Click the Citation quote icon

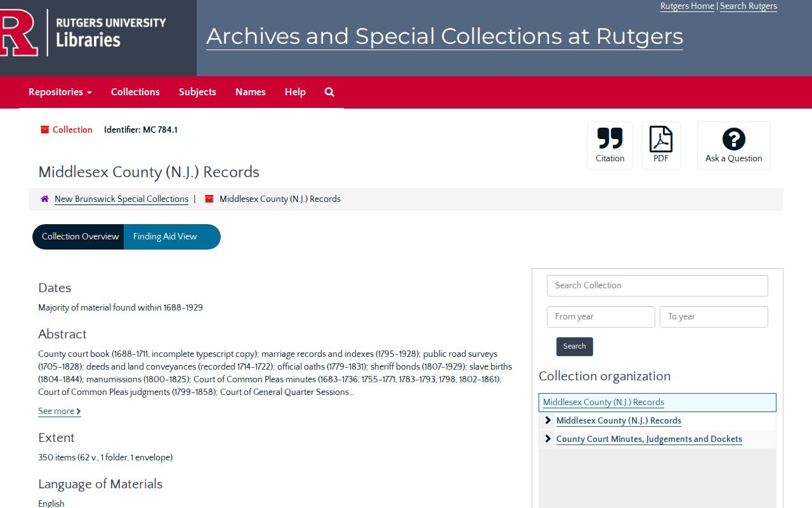[x=610, y=138]
